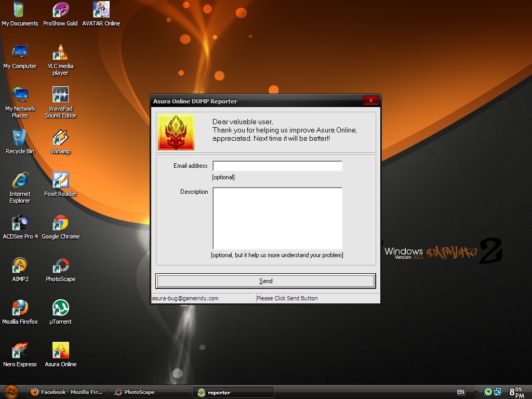532x399 pixels.
Task: Select the My Computer desktop icon
Action: (20, 57)
